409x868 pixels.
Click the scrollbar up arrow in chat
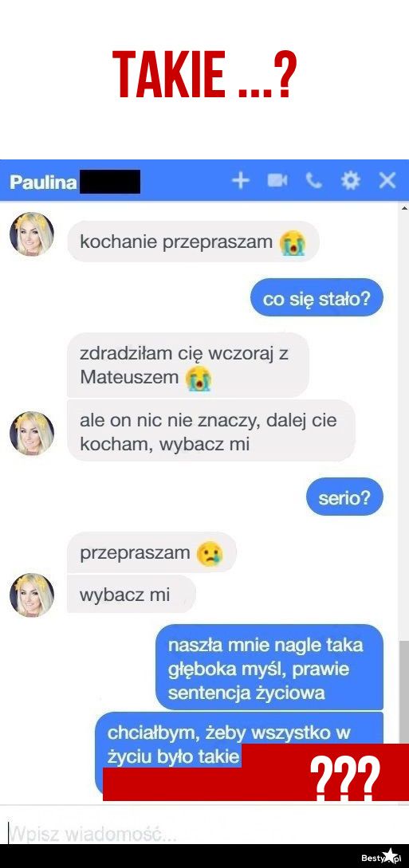403,208
